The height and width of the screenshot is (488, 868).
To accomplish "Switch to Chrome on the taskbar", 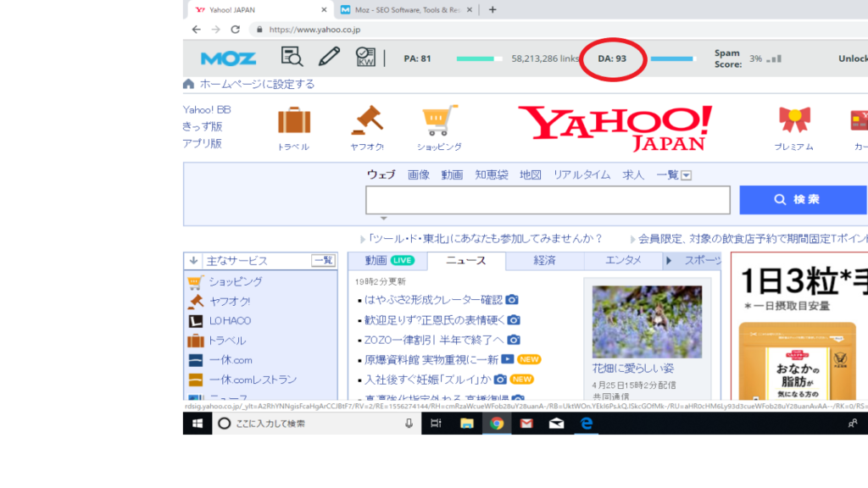I will click(497, 424).
